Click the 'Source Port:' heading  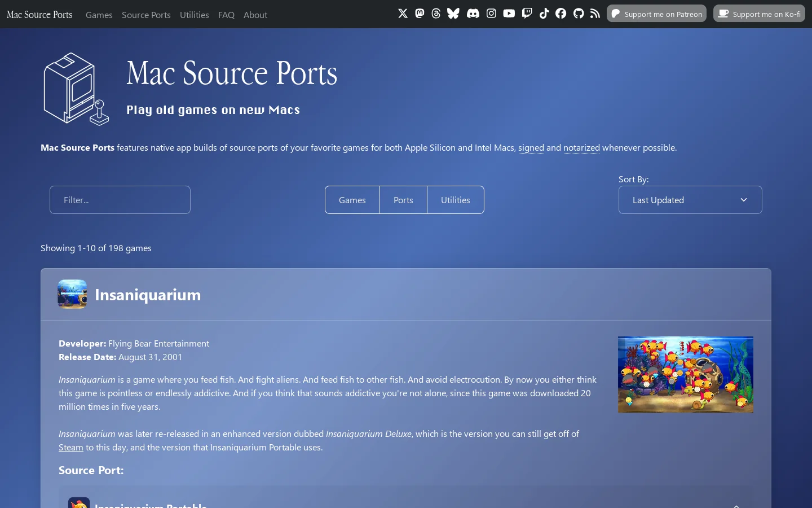tap(91, 470)
